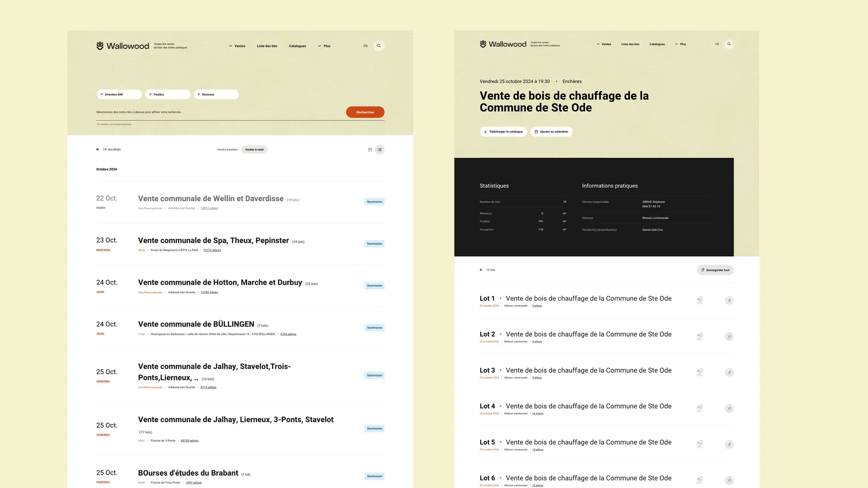Image resolution: width=868 pixels, height=488 pixels.
Task: Save Lot 6 with its bookmark icon
Action: 729,480
